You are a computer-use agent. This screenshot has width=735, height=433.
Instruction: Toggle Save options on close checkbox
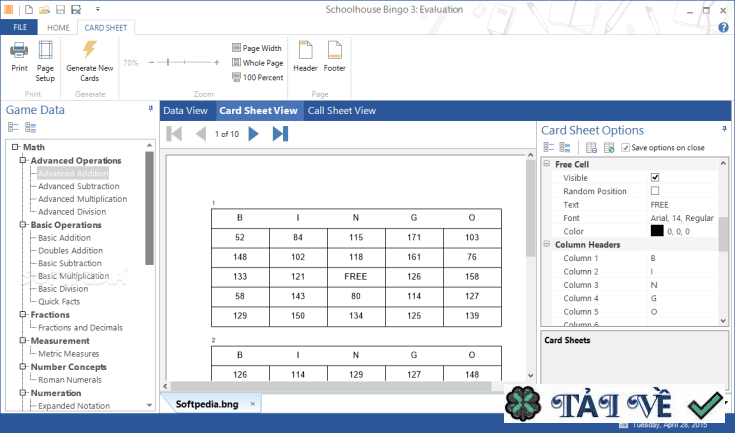pos(626,147)
